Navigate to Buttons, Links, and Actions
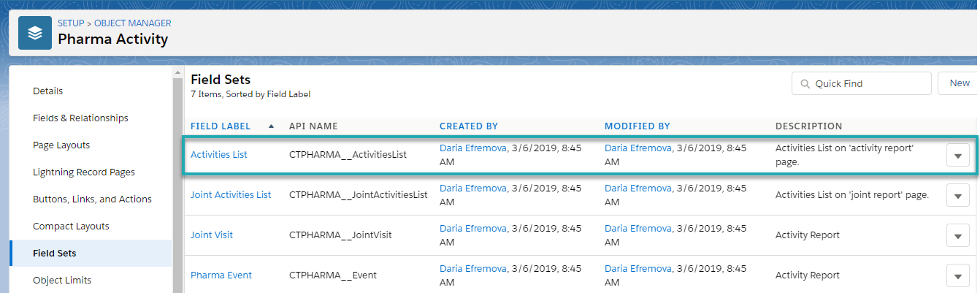This screenshot has height=293, width=980. click(92, 199)
